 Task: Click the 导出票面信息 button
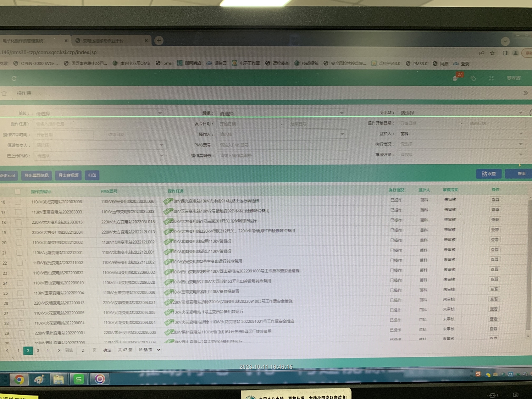(37, 175)
